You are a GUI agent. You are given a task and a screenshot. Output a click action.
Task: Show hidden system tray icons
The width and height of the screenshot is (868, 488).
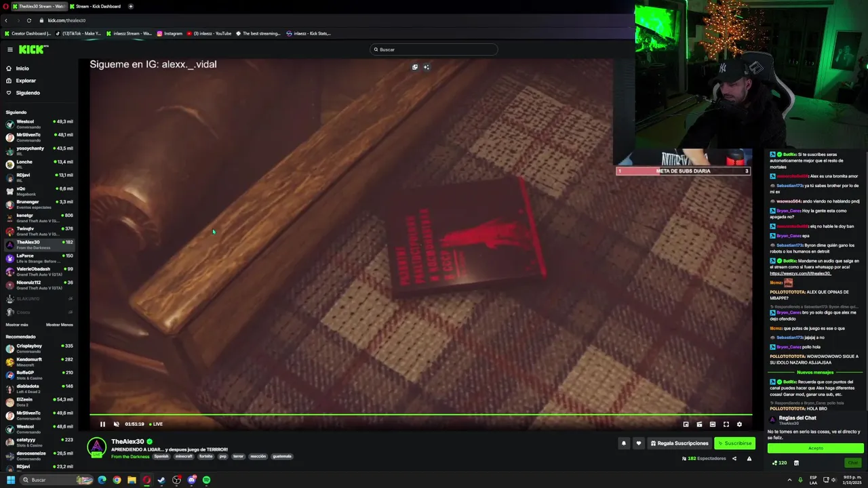[x=789, y=480]
